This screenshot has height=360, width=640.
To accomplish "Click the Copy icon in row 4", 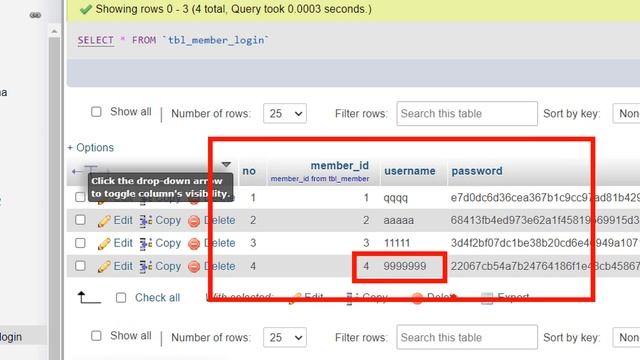I will pyautogui.click(x=146, y=267).
